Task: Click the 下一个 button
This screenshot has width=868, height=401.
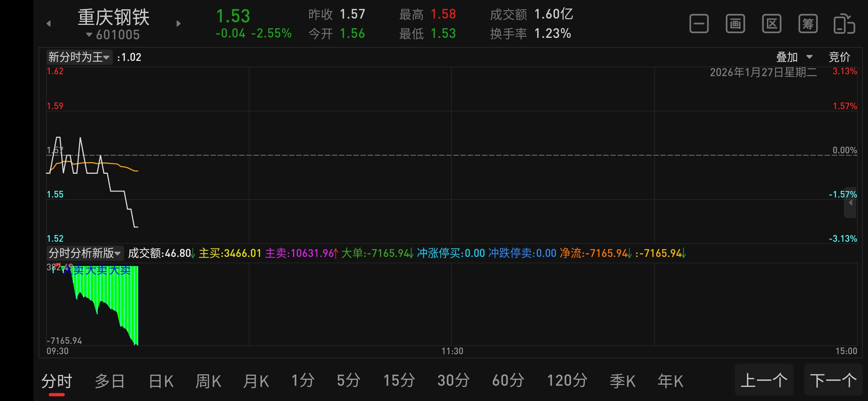Action: pyautogui.click(x=833, y=380)
